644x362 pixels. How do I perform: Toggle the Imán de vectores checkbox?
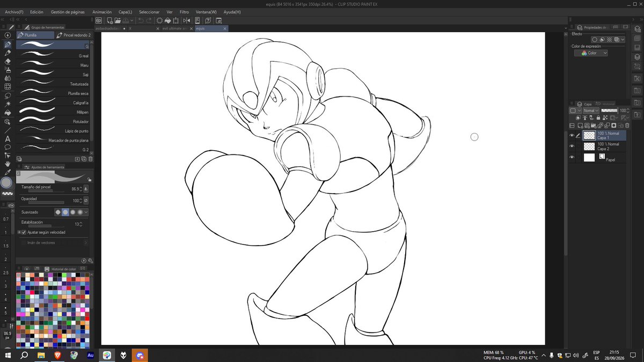coord(24,243)
